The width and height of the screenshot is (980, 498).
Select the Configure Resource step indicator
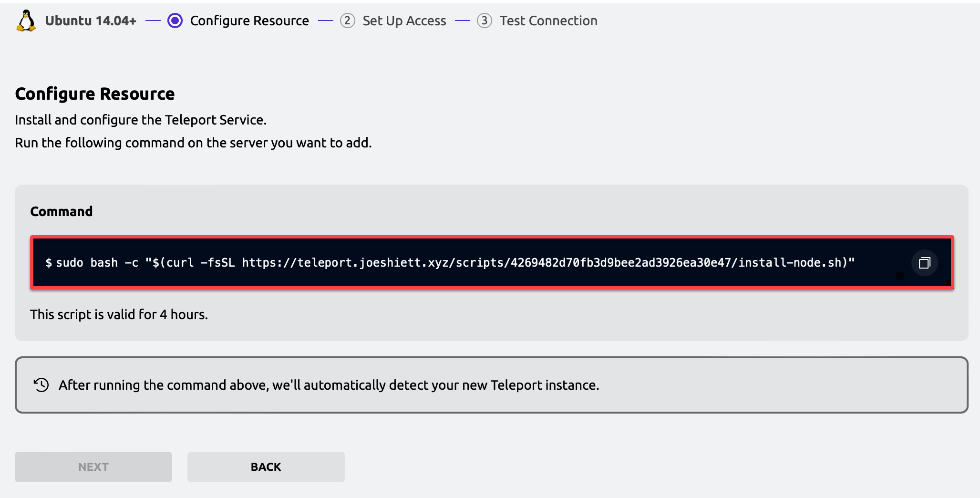(175, 21)
